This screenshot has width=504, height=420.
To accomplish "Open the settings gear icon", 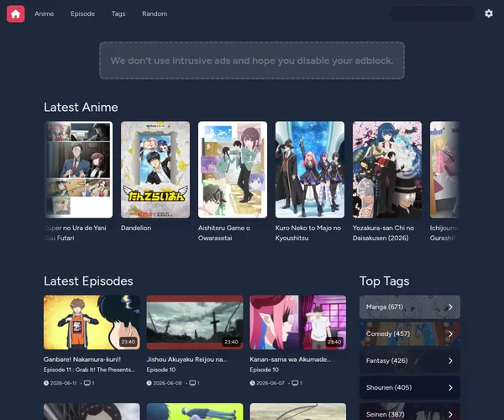I will pos(489,13).
